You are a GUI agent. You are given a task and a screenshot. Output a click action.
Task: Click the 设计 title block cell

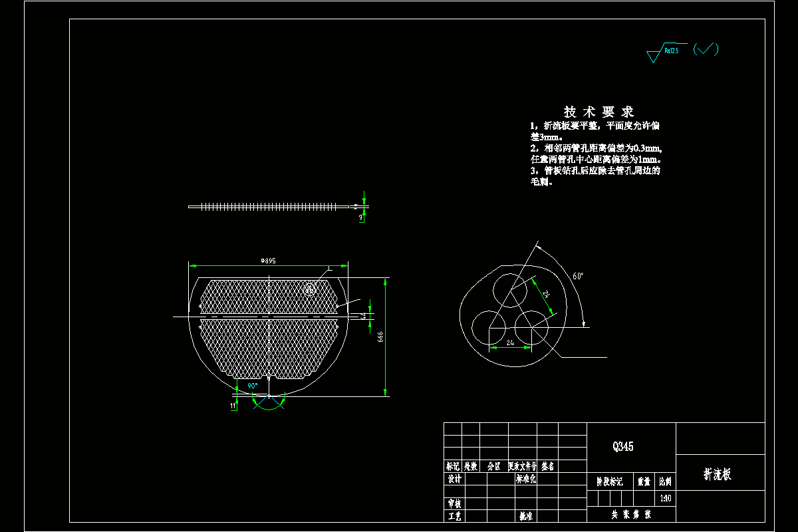click(454, 479)
